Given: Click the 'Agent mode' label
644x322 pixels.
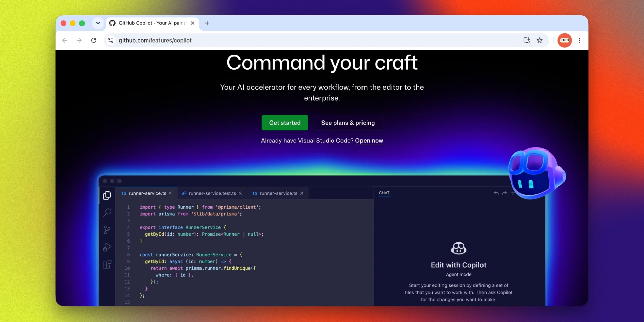Looking at the screenshot, I should (x=459, y=275).
